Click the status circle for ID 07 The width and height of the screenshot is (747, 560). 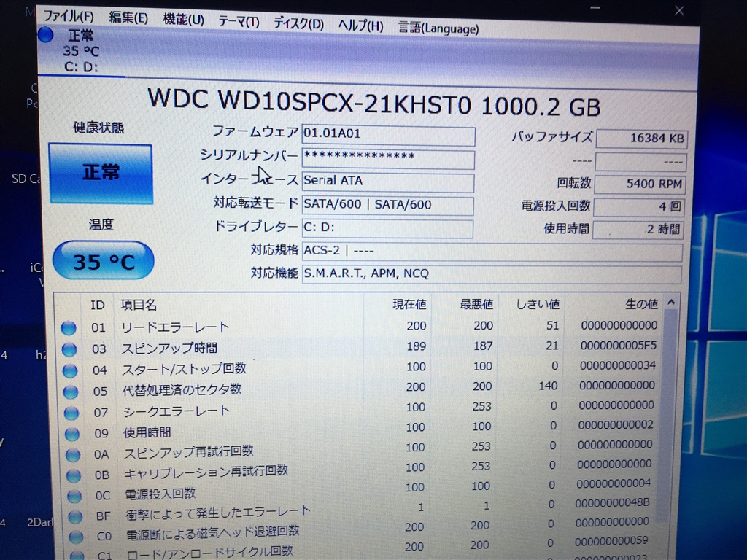pos(71,413)
